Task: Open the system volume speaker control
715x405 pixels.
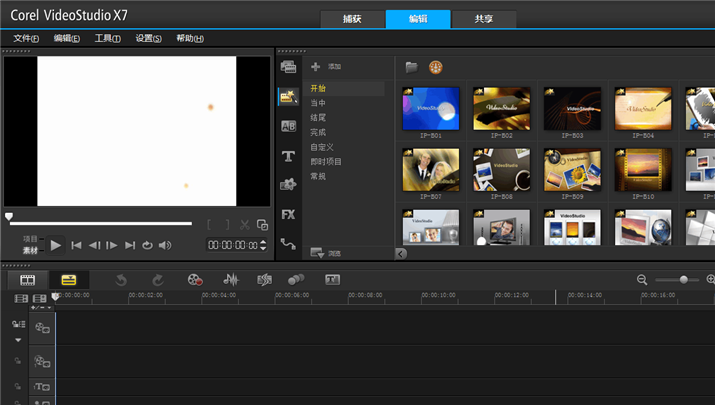Action: (x=165, y=245)
